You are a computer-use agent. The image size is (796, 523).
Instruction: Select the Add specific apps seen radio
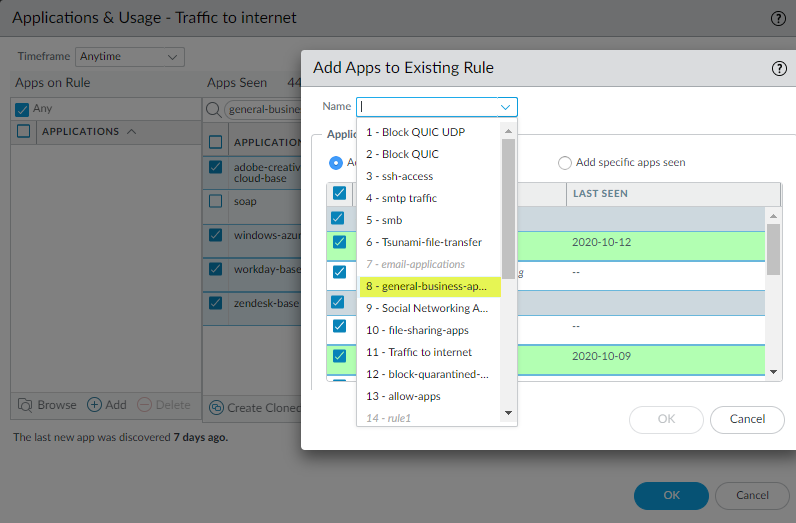click(x=565, y=162)
